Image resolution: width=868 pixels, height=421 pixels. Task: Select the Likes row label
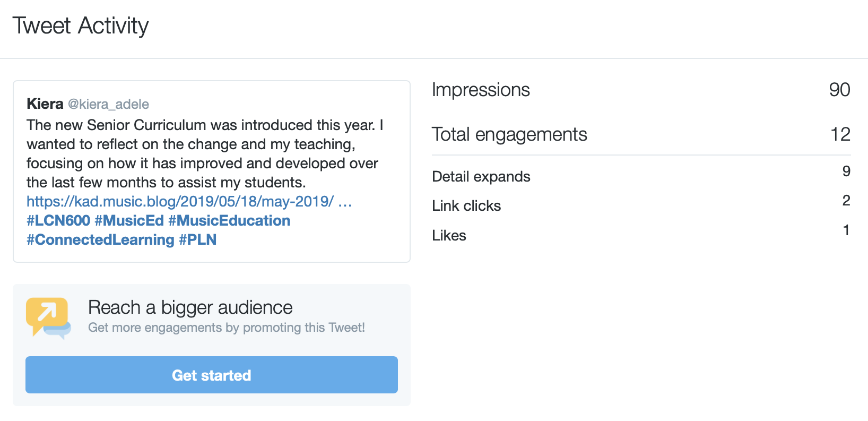click(x=449, y=236)
